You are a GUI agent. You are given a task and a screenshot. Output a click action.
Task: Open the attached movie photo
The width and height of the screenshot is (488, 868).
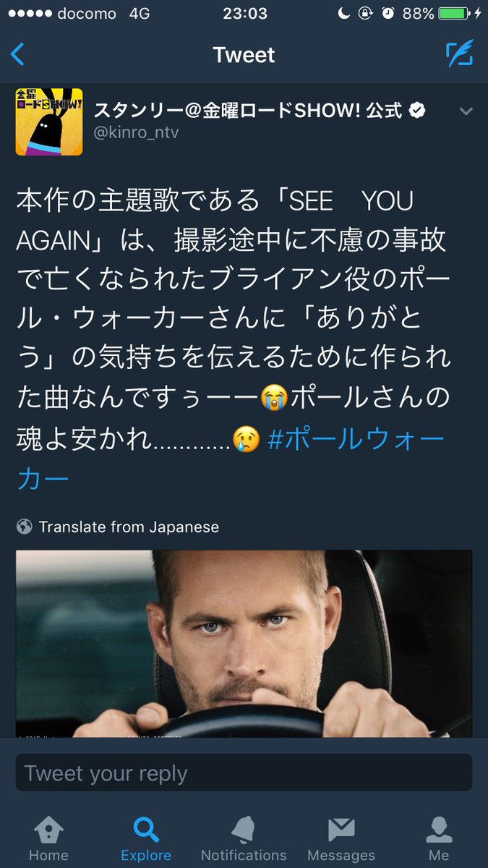244,644
